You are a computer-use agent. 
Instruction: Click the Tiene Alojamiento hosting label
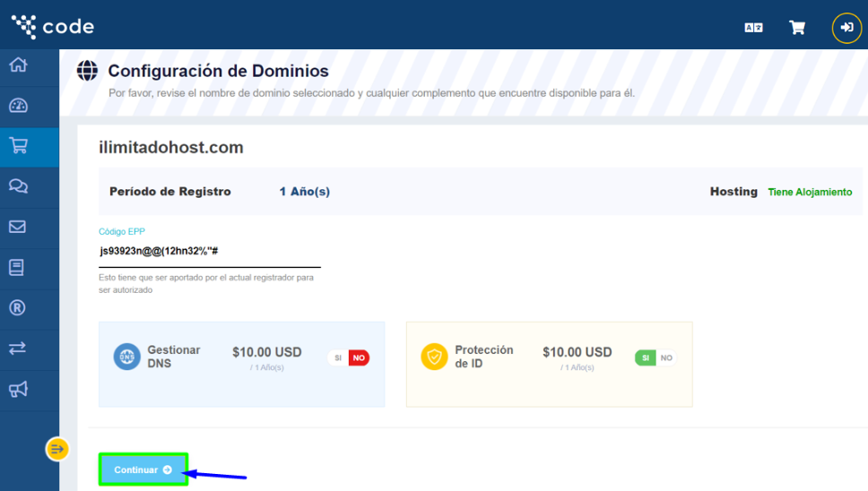pos(810,193)
